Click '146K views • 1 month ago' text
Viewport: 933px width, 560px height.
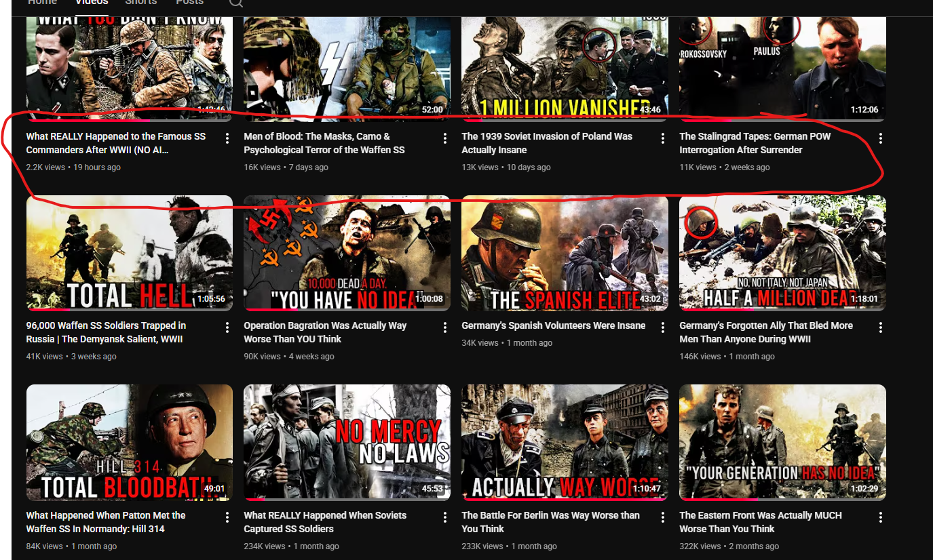[727, 357]
